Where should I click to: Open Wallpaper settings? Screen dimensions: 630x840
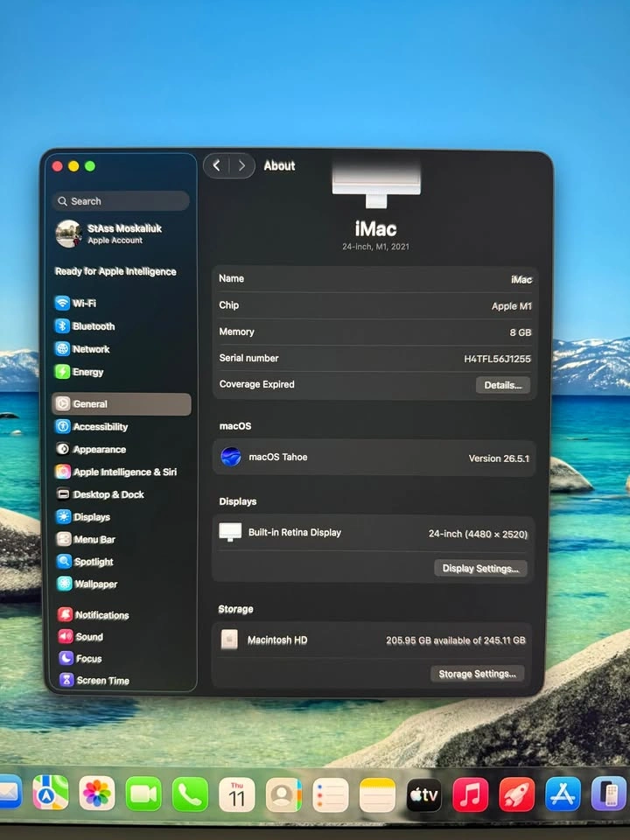87,584
